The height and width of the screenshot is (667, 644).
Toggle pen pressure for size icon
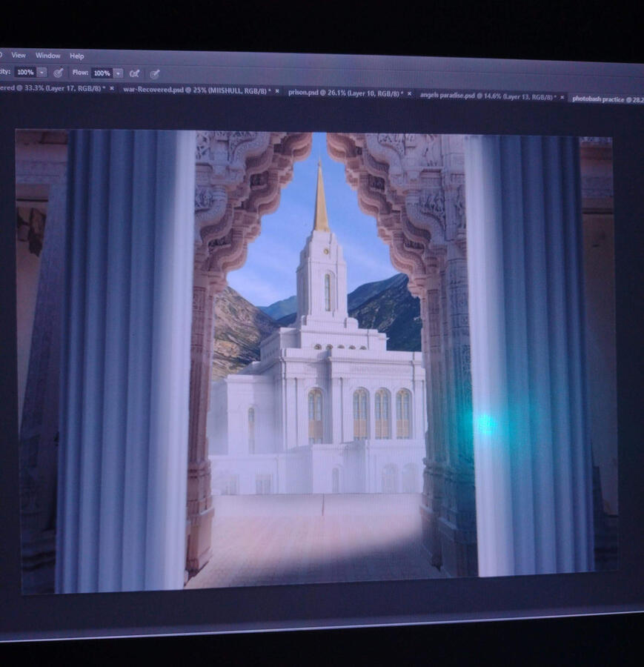click(154, 74)
